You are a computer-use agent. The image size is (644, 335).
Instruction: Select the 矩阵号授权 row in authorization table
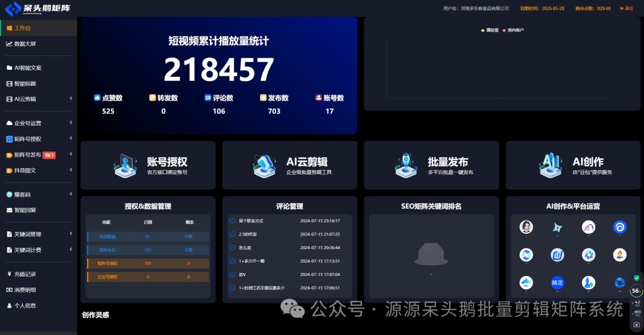148,263
